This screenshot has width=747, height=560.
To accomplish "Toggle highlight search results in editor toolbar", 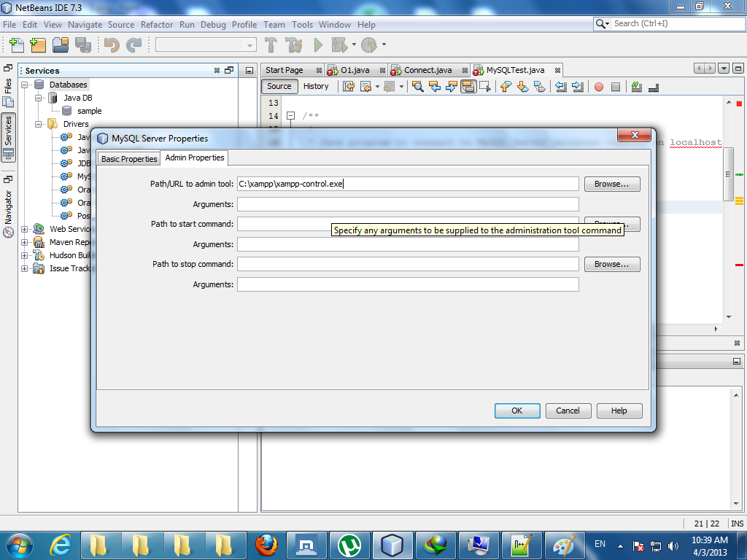I will 468,87.
